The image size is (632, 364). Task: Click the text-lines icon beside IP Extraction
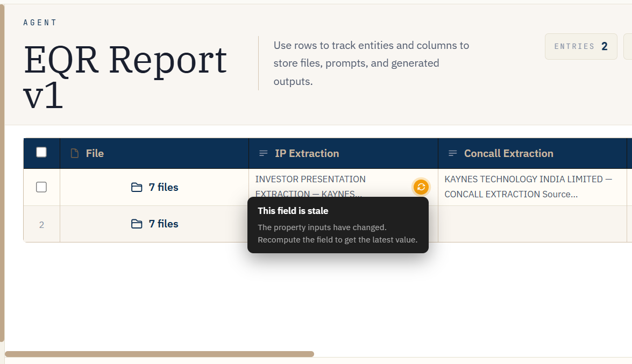263,153
